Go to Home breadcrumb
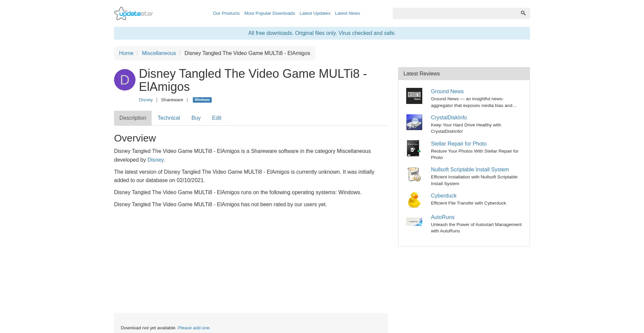644x333 pixels. point(126,53)
